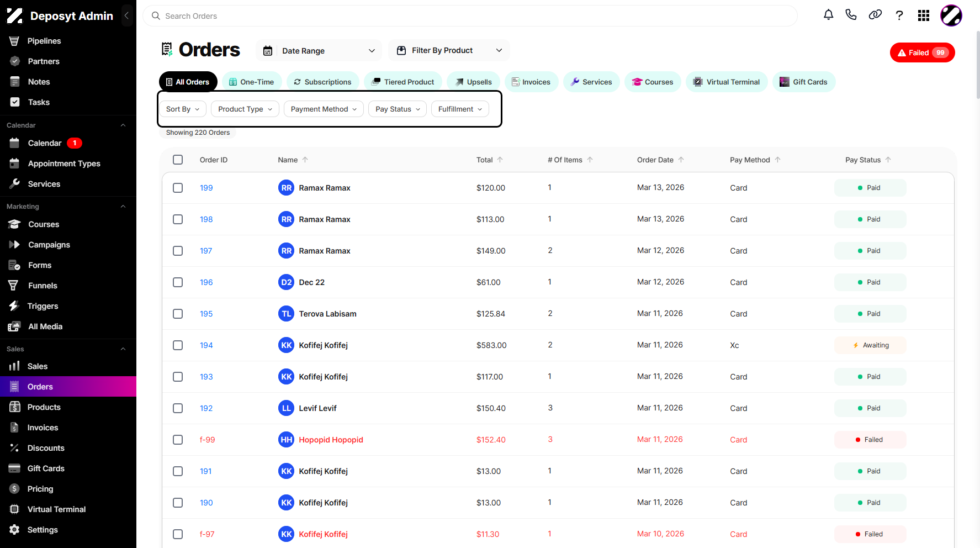Open the Tiered Product tab

(403, 82)
